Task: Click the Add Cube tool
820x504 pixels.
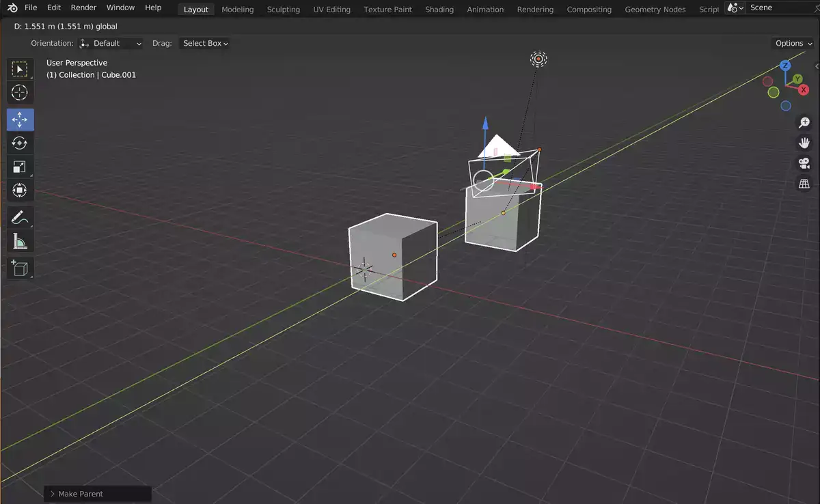Action: click(20, 268)
